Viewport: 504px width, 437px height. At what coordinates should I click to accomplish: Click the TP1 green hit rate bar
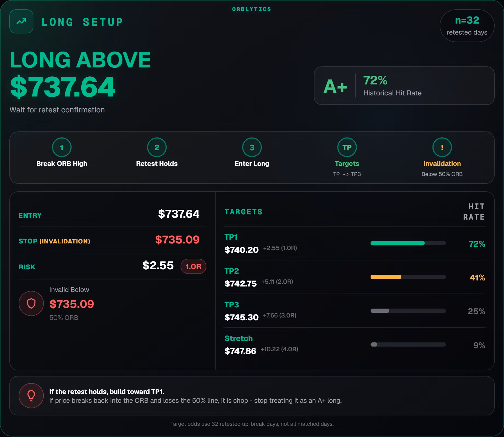tap(408, 243)
